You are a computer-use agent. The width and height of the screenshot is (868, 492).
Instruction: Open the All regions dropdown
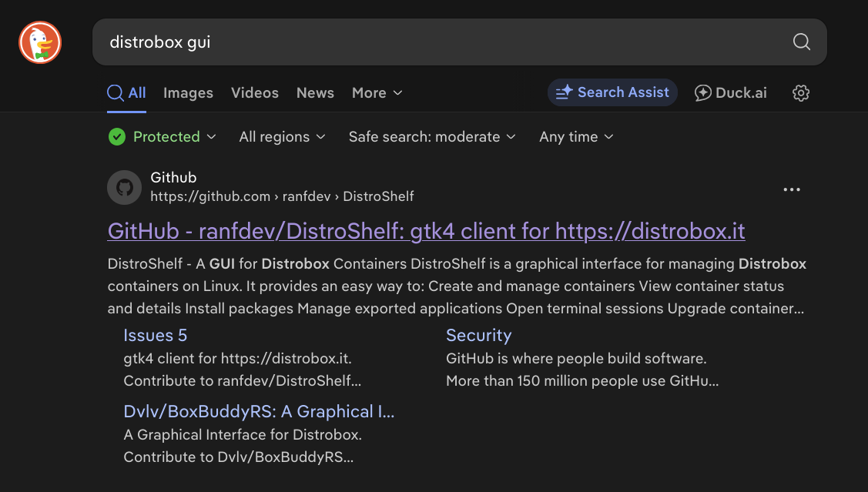pyautogui.click(x=282, y=137)
